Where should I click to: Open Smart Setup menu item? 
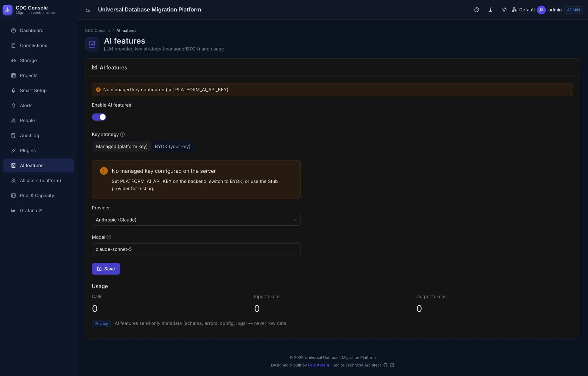point(39,90)
